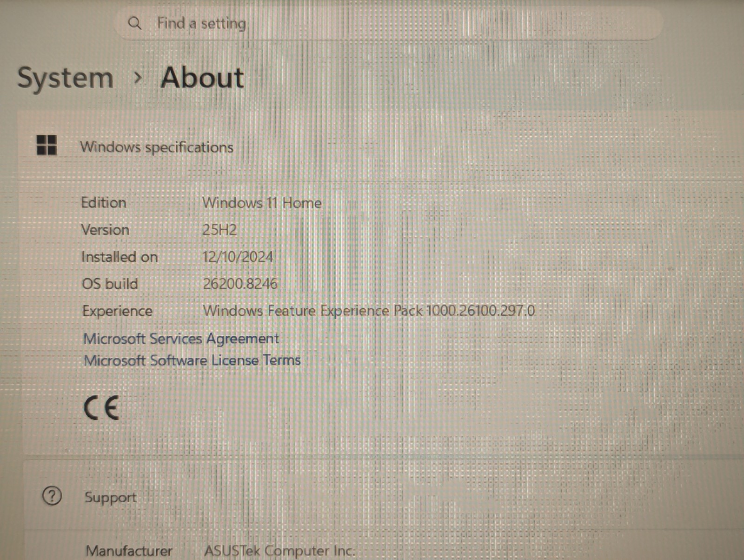Click the search magnifier icon
The width and height of the screenshot is (744, 560).
click(134, 23)
